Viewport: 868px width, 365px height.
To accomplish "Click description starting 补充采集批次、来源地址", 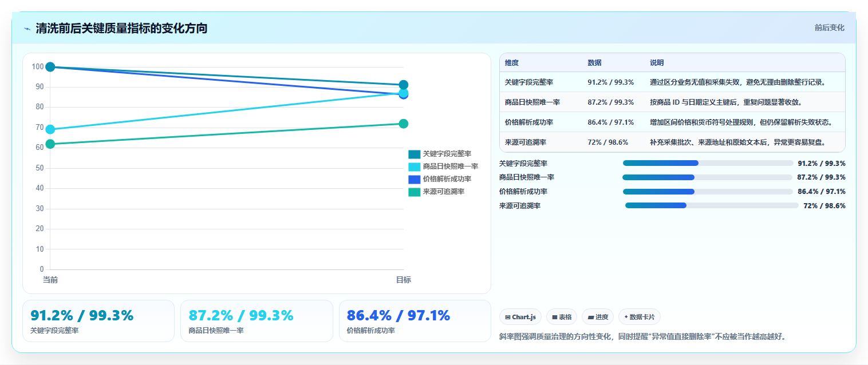I will click(739, 142).
